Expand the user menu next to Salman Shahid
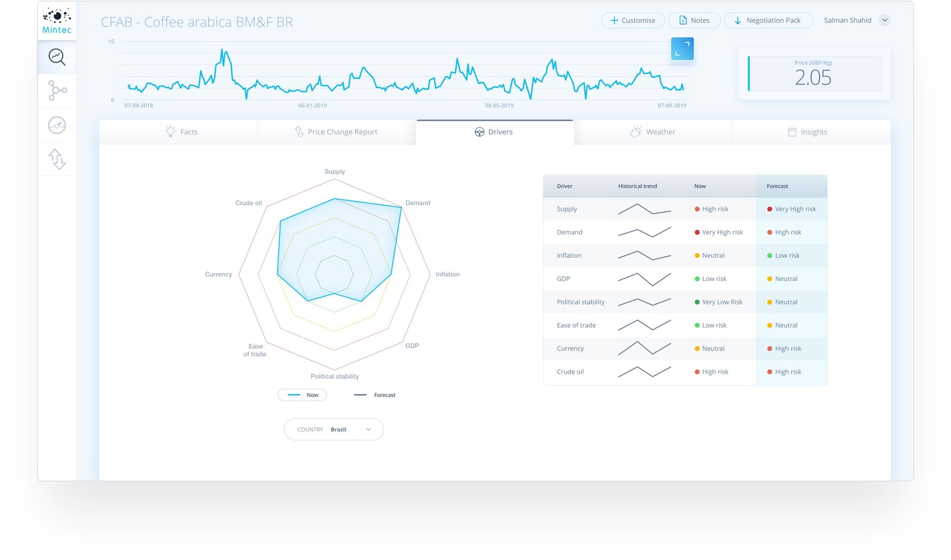This screenshot has height=560, width=951. coord(885,20)
